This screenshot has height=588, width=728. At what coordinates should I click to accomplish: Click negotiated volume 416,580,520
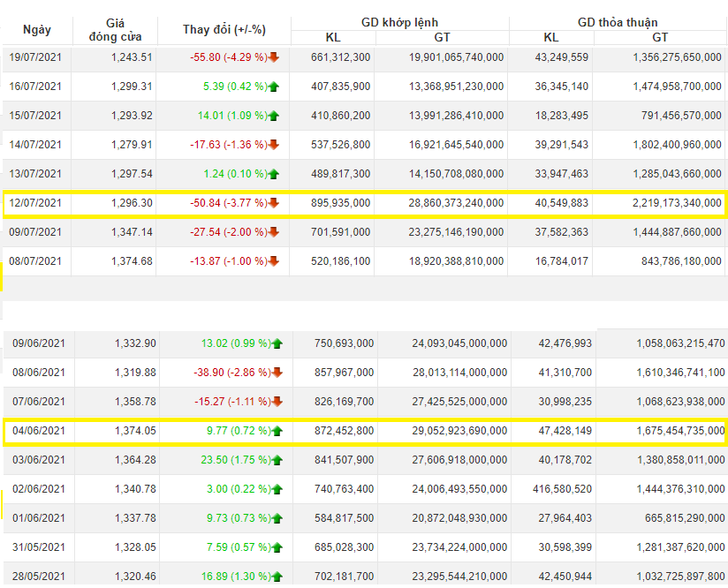[x=562, y=489]
